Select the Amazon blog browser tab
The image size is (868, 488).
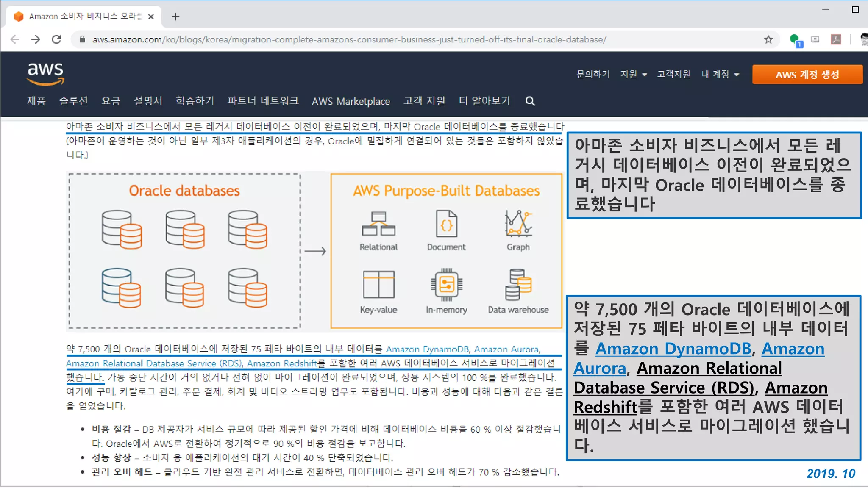[x=83, y=17]
